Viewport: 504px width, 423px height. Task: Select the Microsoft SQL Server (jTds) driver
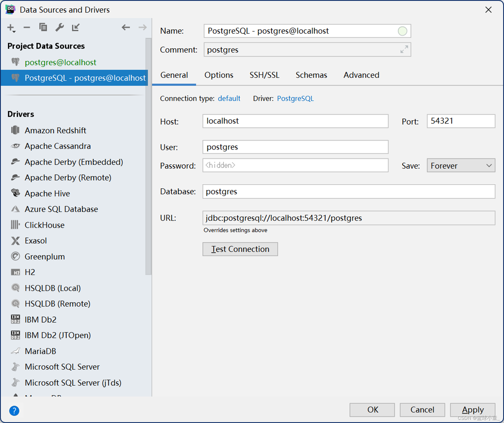pos(73,382)
